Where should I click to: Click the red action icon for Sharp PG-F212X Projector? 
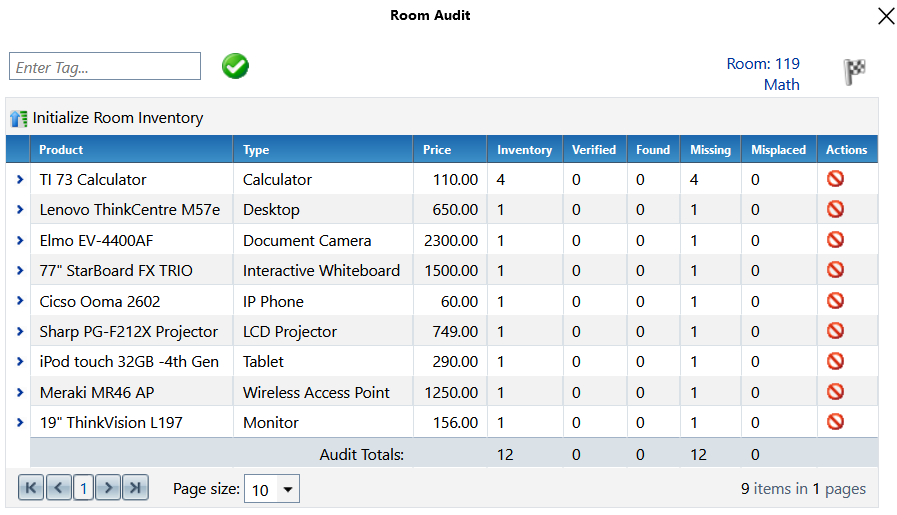(835, 331)
